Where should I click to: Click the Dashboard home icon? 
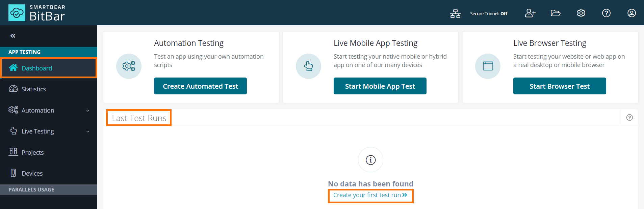point(13,68)
